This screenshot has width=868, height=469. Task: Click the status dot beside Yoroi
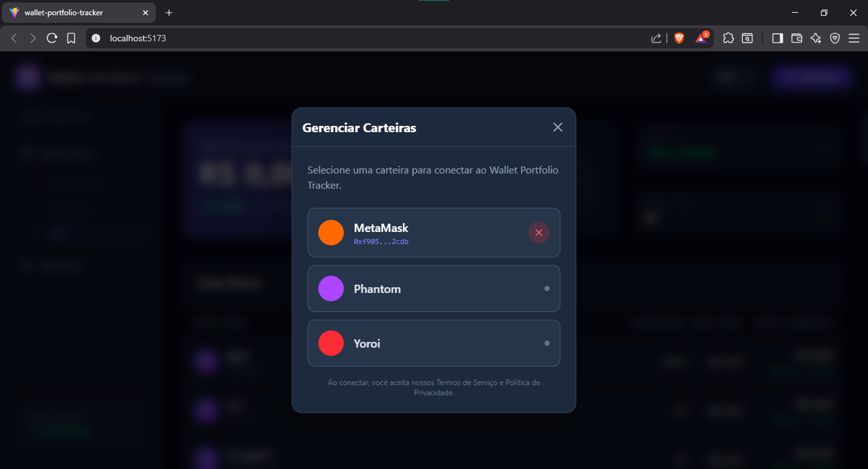tap(546, 343)
